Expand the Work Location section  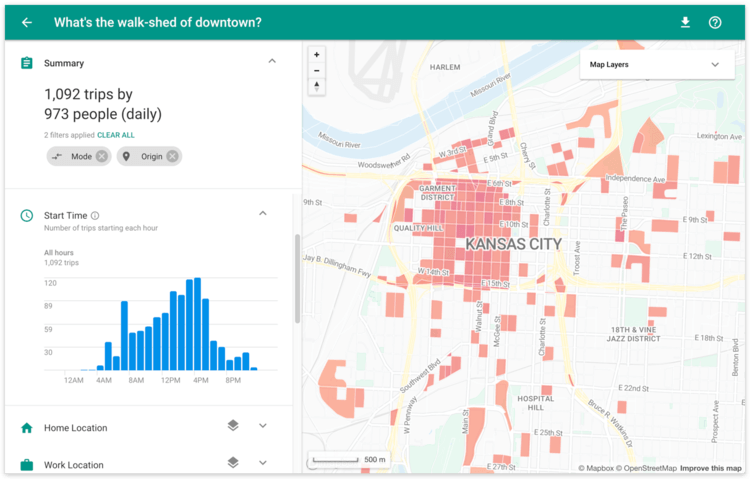tap(263, 463)
